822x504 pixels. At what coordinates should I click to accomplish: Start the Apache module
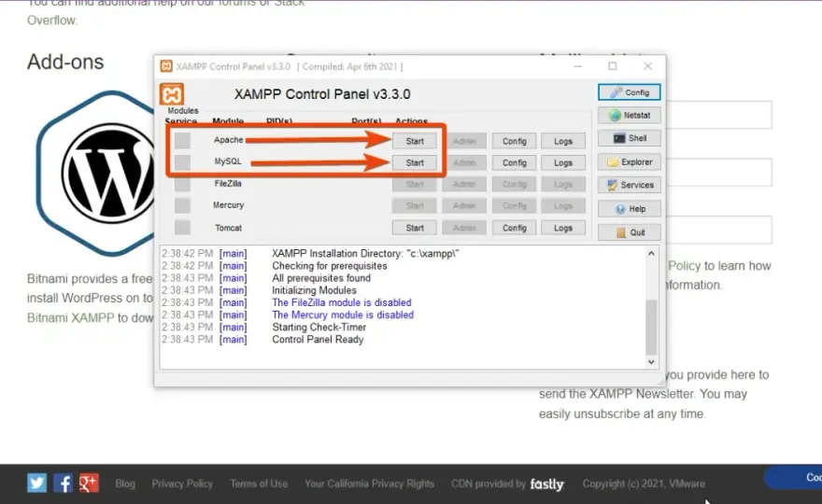tap(414, 141)
